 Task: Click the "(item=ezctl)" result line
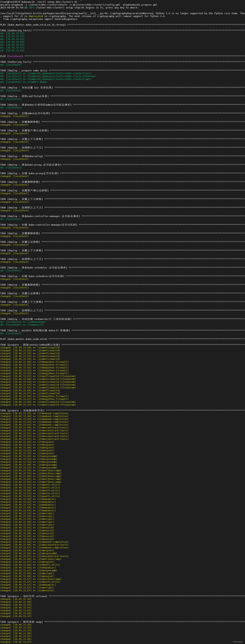[x=22, y=325]
